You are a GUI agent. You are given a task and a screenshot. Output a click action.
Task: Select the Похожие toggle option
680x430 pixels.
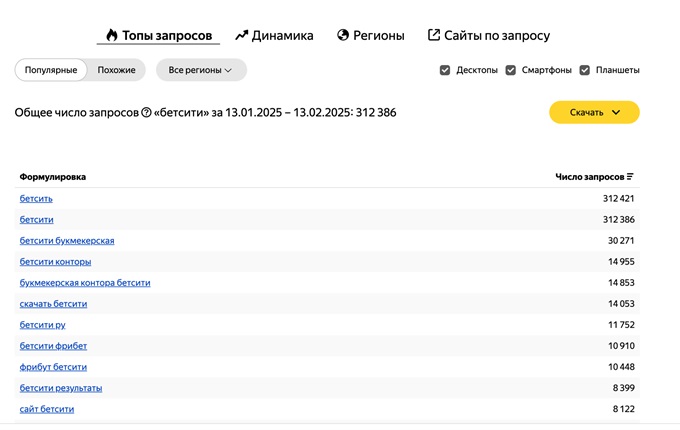(x=116, y=70)
